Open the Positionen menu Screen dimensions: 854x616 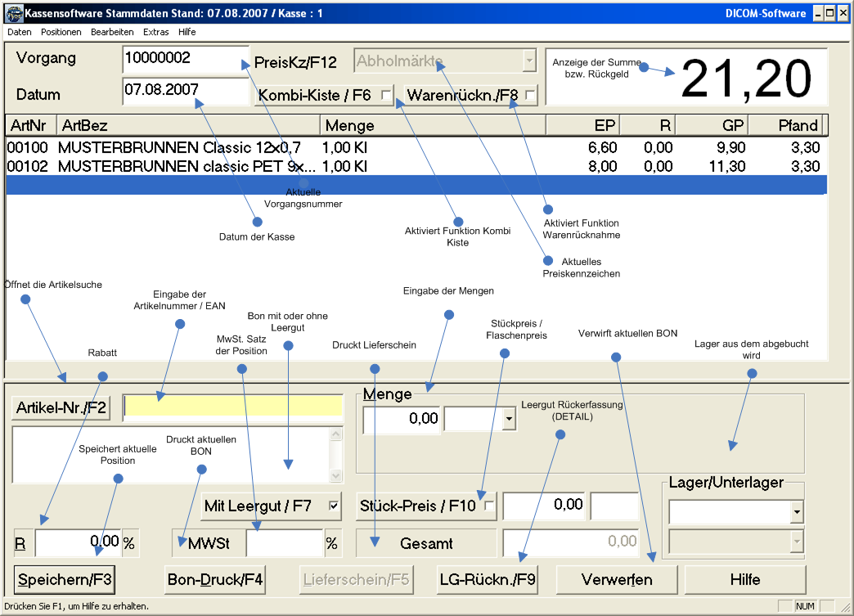pyautogui.click(x=61, y=32)
